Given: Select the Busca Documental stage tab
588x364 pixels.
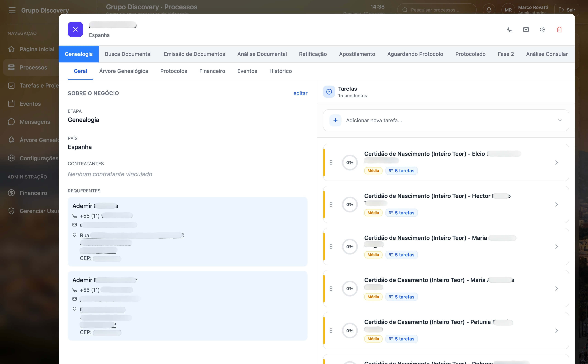Looking at the screenshot, I should click(x=128, y=54).
